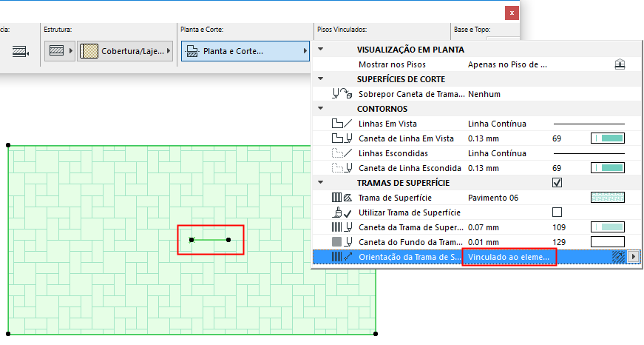Click the Sobrepor Caneta de Trama icon
Image resolution: width=644 pixels, height=345 pixels.
tap(342, 94)
